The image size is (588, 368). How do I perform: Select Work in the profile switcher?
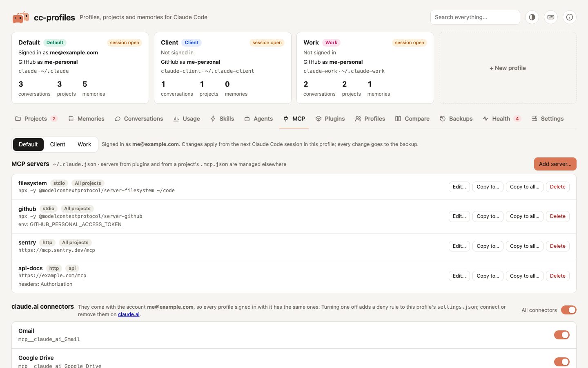click(85, 144)
